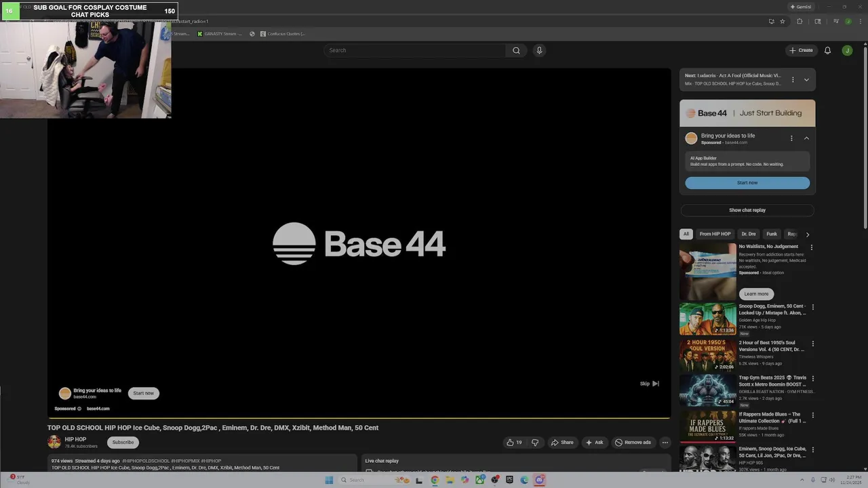Open options for No Waitlists ad card
This screenshot has width=868, height=488.
[x=812, y=248]
